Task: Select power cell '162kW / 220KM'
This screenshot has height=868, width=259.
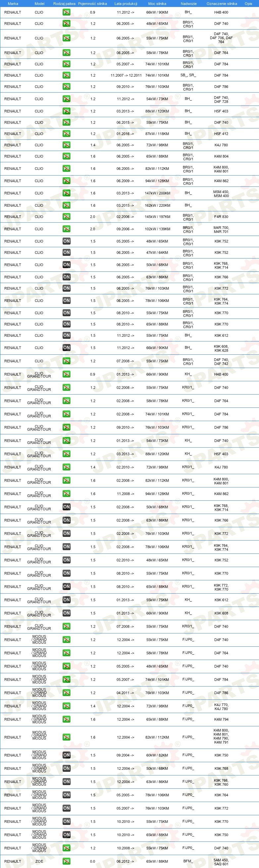Action: tap(157, 205)
